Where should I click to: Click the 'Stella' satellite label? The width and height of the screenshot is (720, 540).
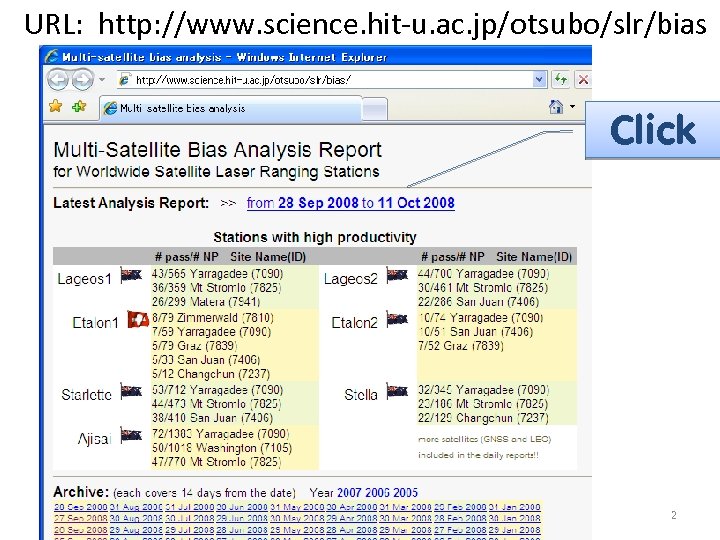click(x=361, y=394)
